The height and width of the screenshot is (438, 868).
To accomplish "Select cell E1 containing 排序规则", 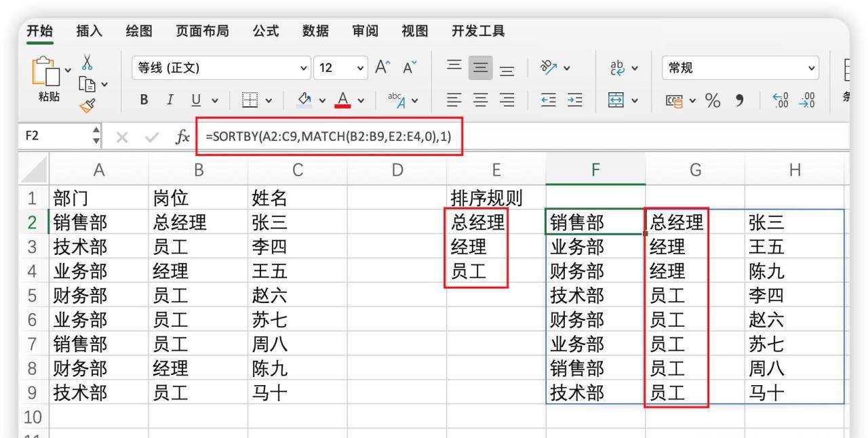I will coord(496,197).
